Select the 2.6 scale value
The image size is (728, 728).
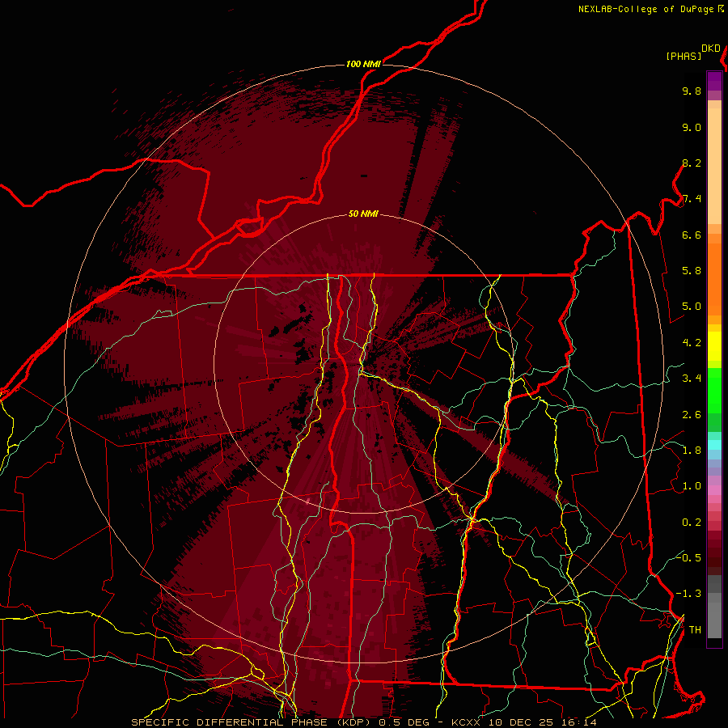(x=692, y=415)
